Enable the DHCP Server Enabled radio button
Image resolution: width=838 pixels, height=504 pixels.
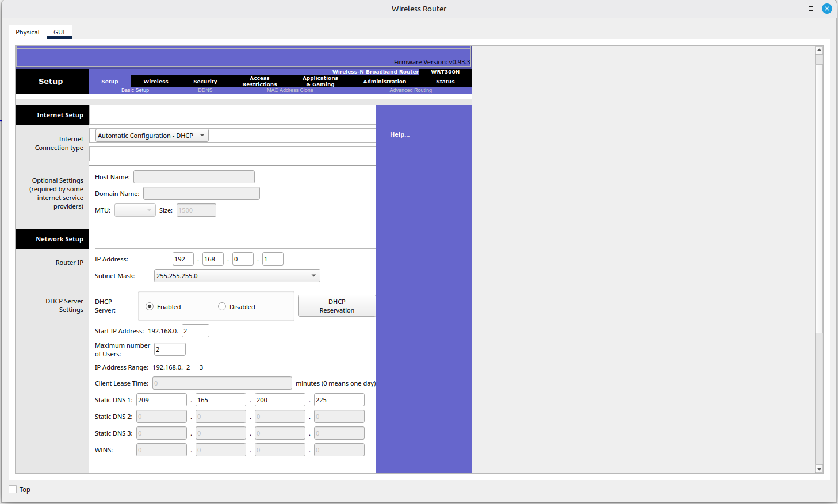(x=150, y=307)
